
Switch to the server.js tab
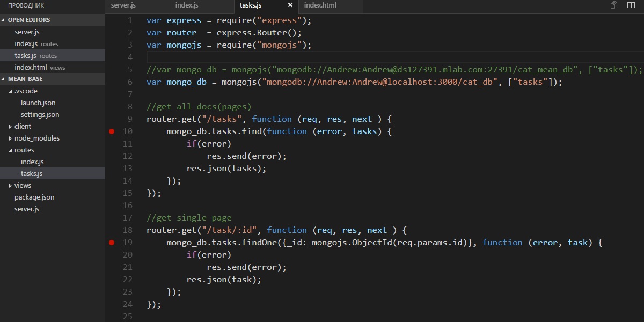point(122,6)
